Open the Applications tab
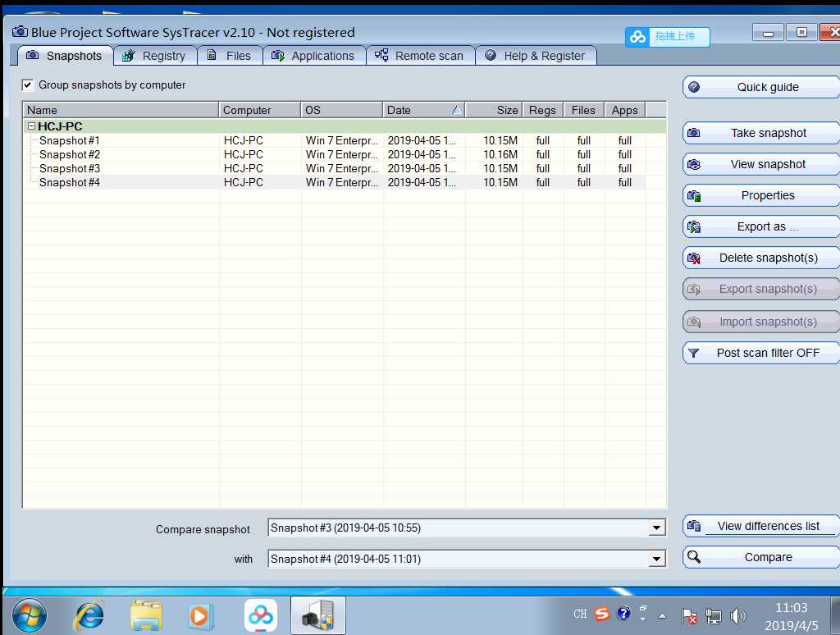Screen dimensions: 840x635 click(314, 56)
